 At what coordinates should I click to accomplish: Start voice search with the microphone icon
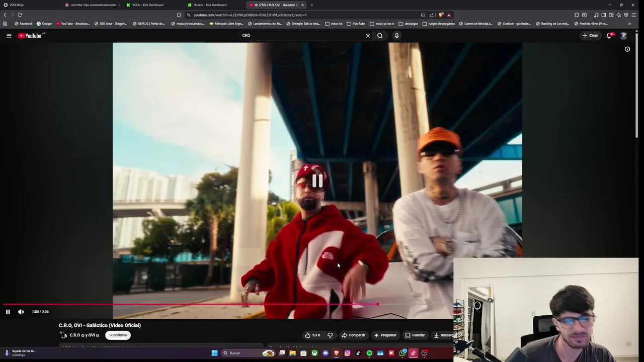396,36
